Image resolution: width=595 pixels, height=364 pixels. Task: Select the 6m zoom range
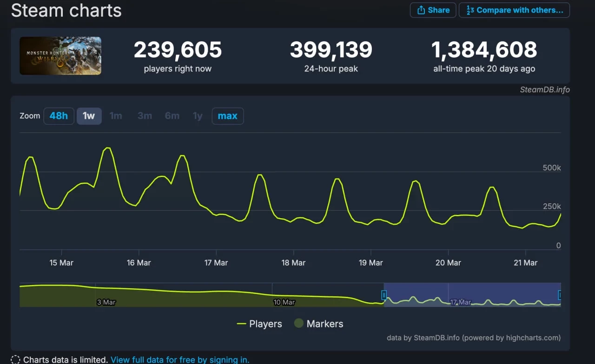click(172, 116)
